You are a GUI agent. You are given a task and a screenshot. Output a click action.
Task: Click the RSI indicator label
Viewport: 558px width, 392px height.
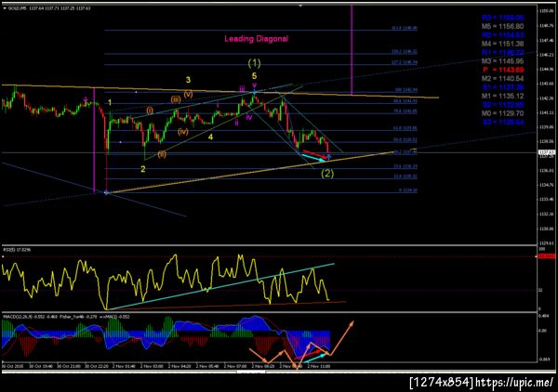click(x=17, y=250)
